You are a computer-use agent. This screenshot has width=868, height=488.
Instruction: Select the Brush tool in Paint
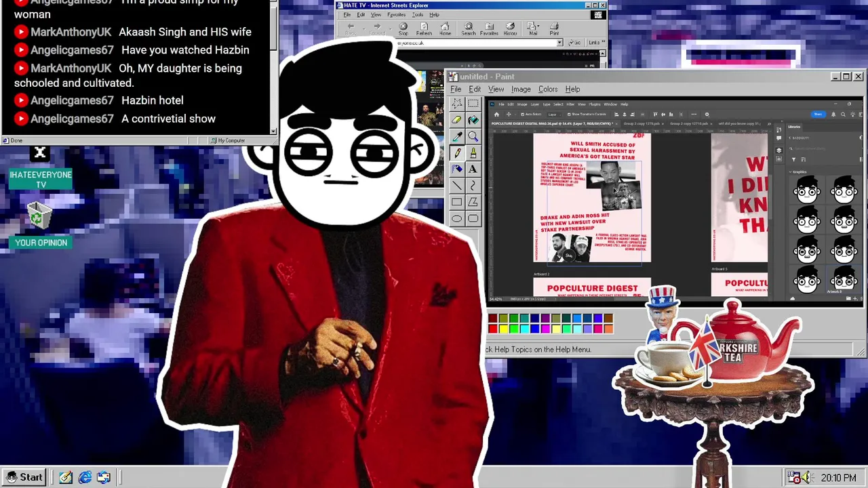(473, 153)
